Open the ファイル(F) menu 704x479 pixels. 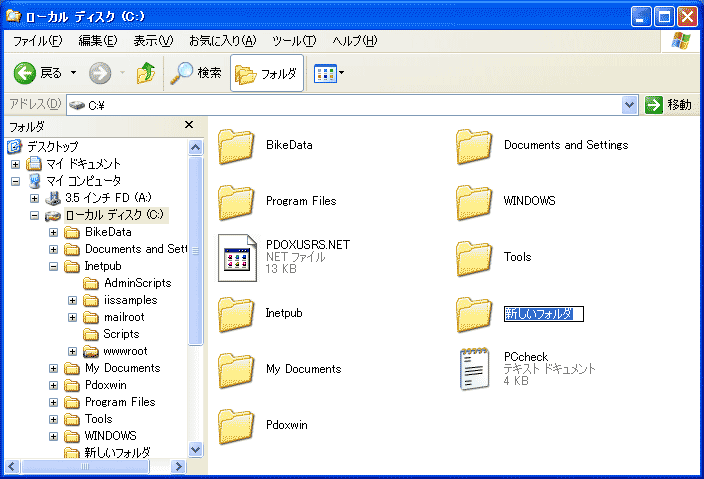pyautogui.click(x=37, y=41)
